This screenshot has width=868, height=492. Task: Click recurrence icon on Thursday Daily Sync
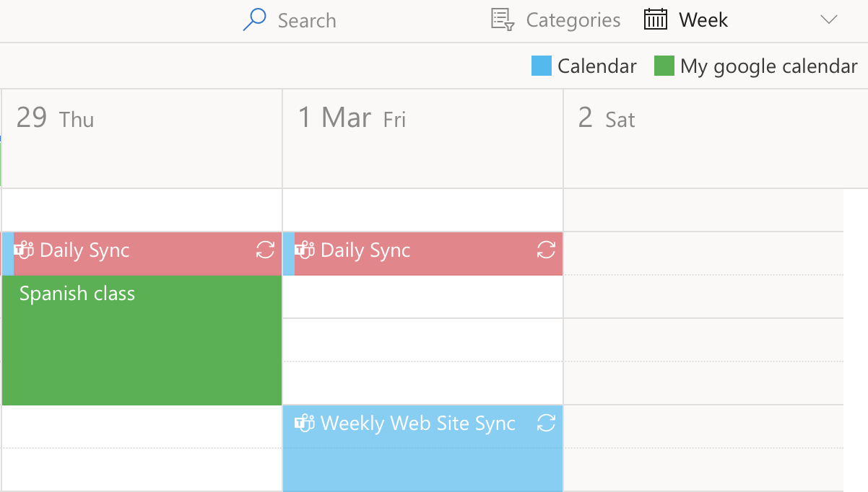265,250
